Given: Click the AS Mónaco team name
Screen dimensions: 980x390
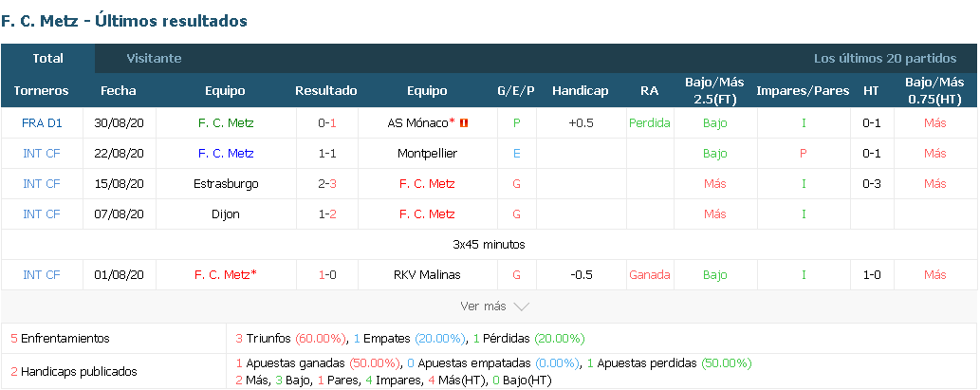Looking at the screenshot, I should tap(420, 123).
